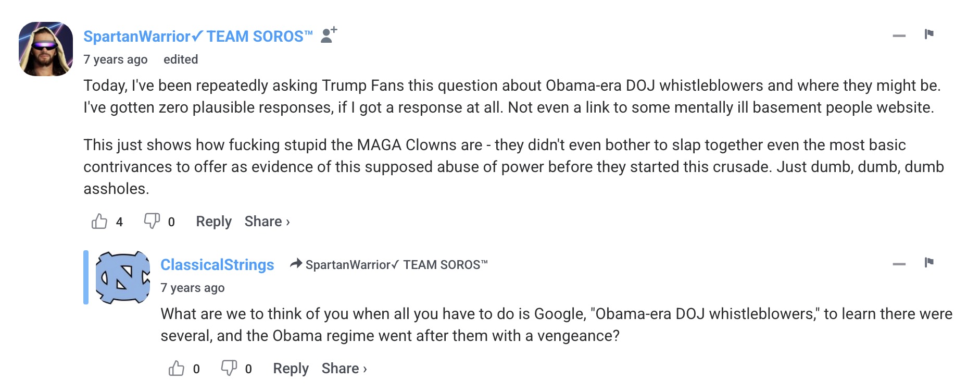Open ClassicalStrings profile name link
Image resolution: width=980 pixels, height=391 pixels.
(x=217, y=265)
